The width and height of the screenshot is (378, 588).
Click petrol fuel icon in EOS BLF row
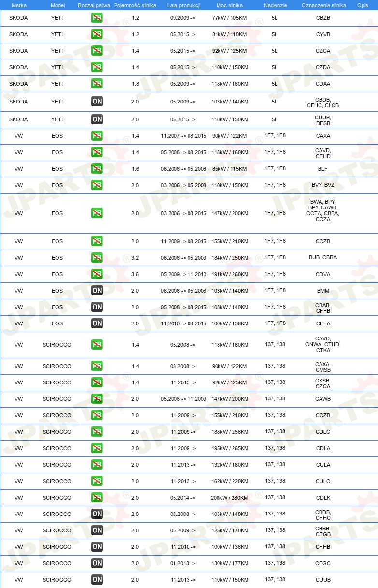[x=97, y=169]
